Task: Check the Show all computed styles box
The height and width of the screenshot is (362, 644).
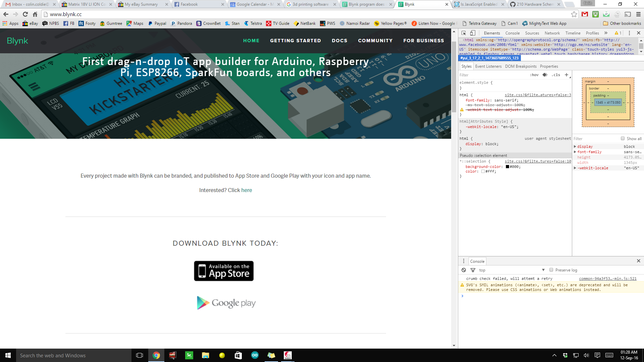Action: click(623, 138)
